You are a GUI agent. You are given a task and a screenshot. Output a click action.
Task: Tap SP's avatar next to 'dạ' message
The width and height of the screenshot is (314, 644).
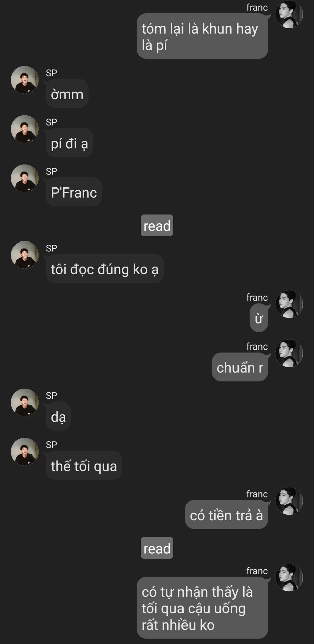pyautogui.click(x=25, y=402)
